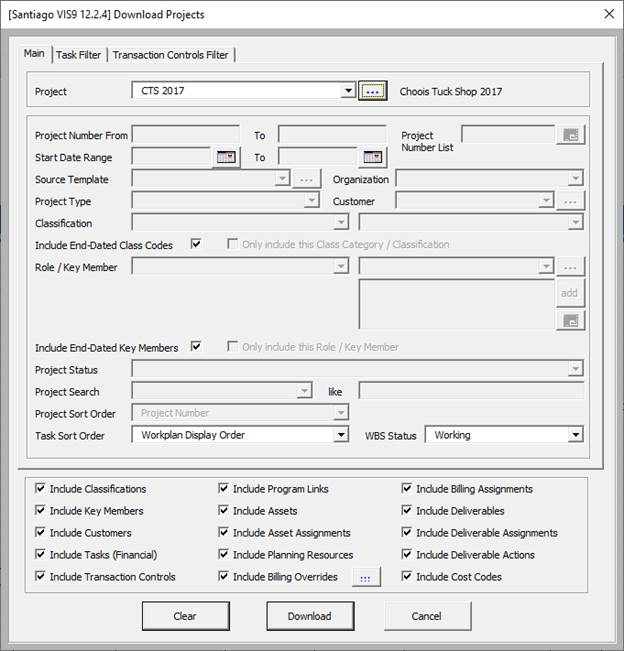Uncheck Include Customers
624x651 pixels.
(40, 532)
